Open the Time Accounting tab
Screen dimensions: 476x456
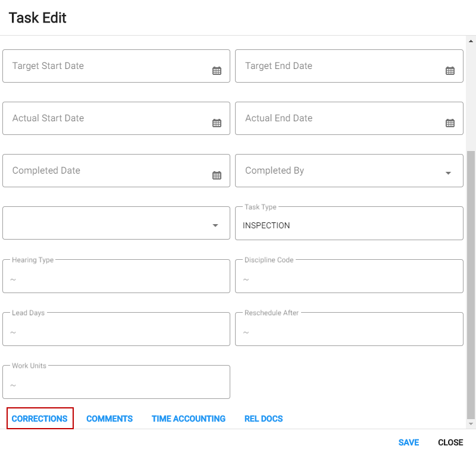(x=189, y=419)
